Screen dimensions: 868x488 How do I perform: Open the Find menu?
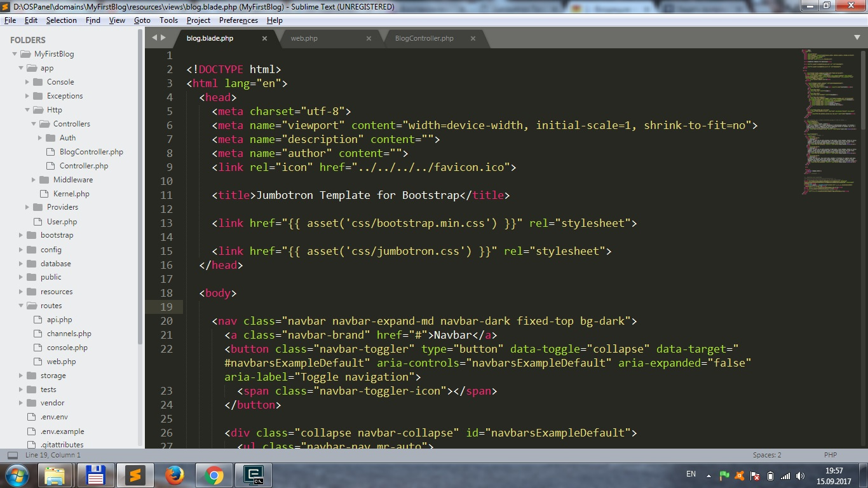93,20
